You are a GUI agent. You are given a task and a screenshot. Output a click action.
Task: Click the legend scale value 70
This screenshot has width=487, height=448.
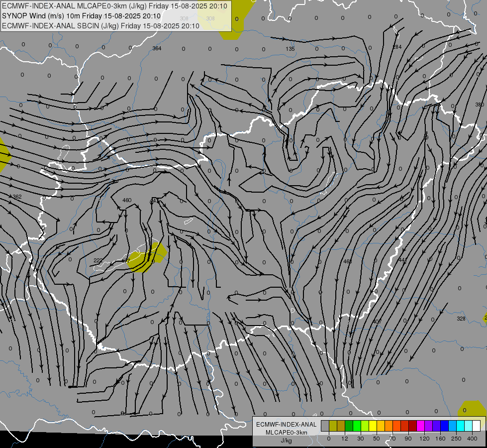click(392, 439)
